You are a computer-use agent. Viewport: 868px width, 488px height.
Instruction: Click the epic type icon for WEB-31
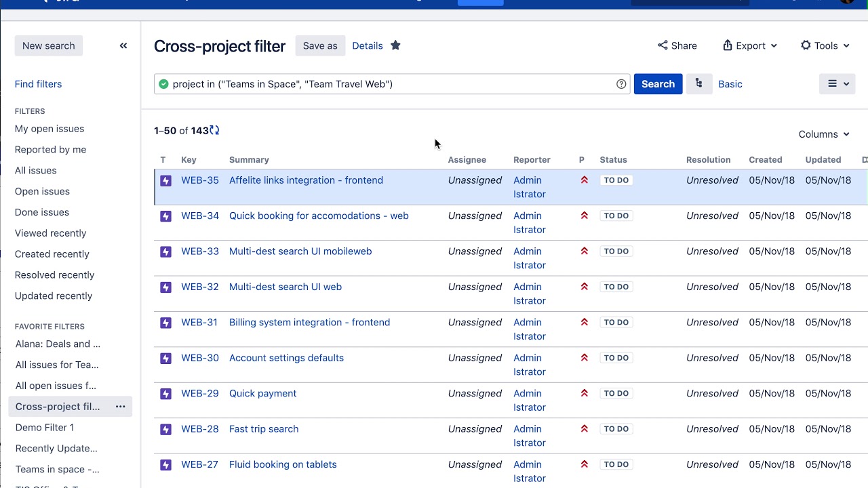165,323
